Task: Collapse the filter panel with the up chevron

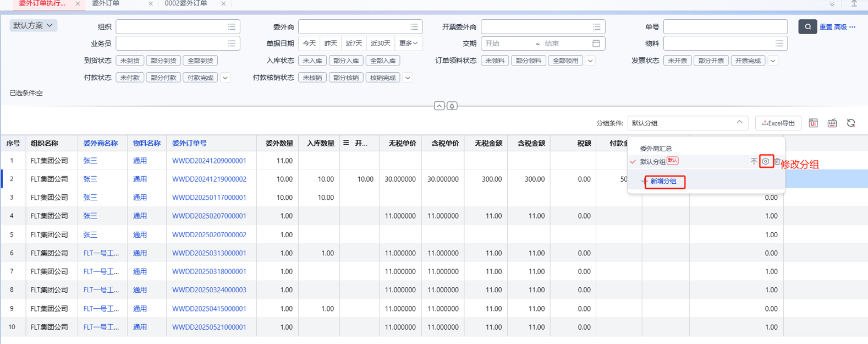Action: click(x=439, y=106)
